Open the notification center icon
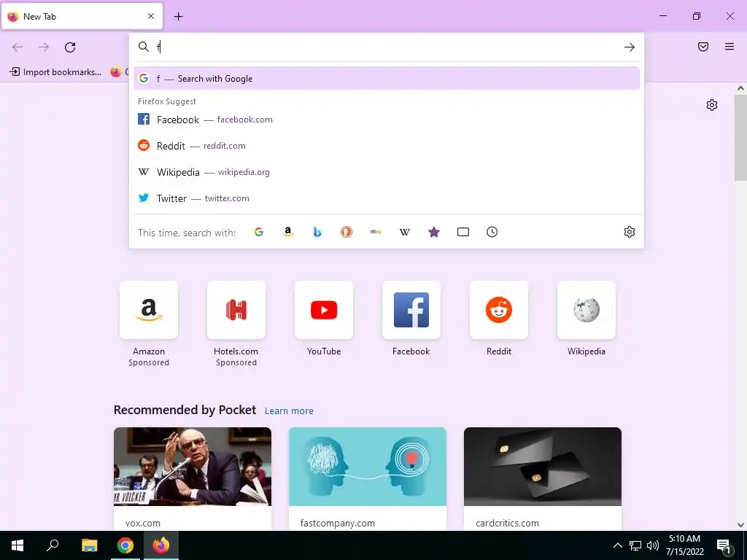Viewport: 747px width, 560px height. 724,546
